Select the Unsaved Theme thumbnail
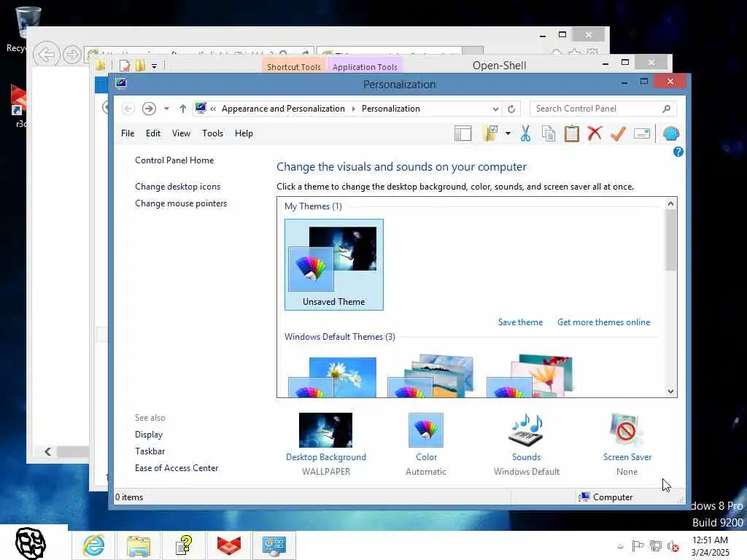Viewport: 747px width, 560px height. 334,265
